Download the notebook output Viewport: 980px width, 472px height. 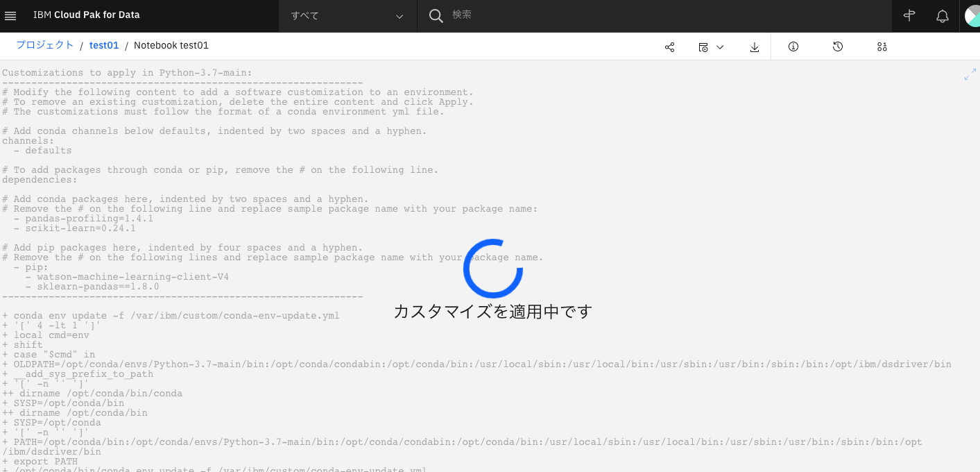[754, 47]
